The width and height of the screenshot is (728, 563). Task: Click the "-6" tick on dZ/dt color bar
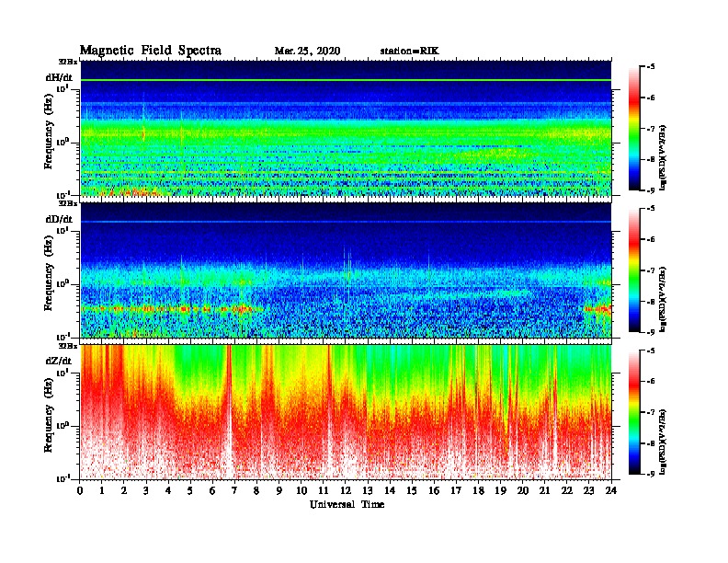[651, 382]
